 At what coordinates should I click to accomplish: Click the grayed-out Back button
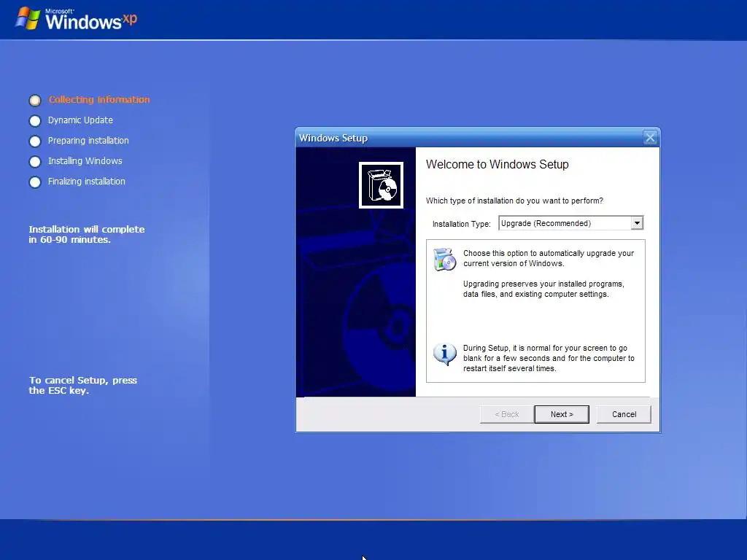coord(507,414)
